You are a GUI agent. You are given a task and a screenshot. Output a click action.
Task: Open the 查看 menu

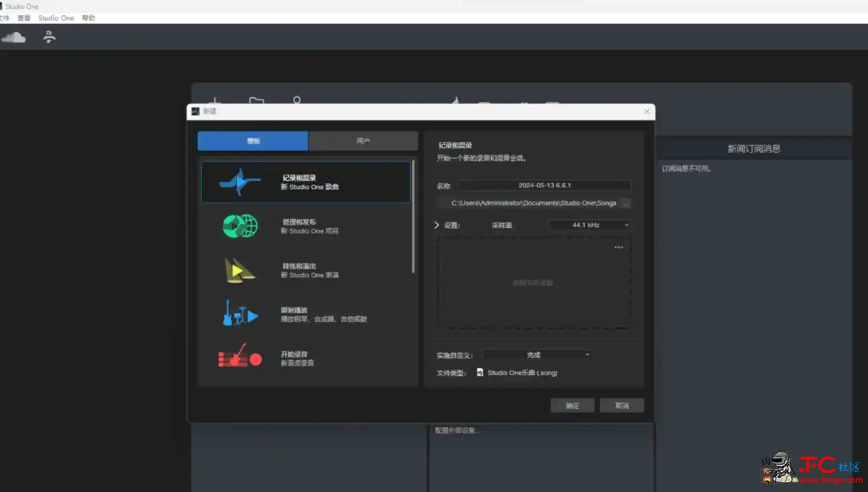tap(24, 18)
